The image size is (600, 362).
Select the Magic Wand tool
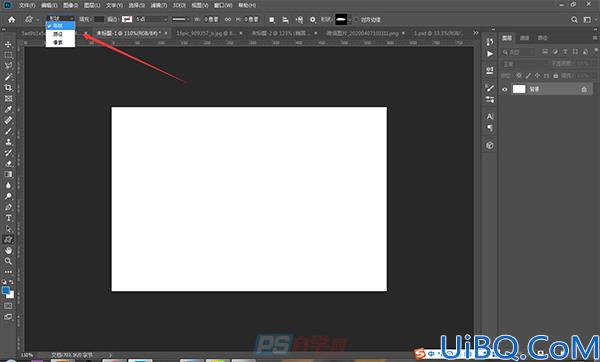(8, 77)
